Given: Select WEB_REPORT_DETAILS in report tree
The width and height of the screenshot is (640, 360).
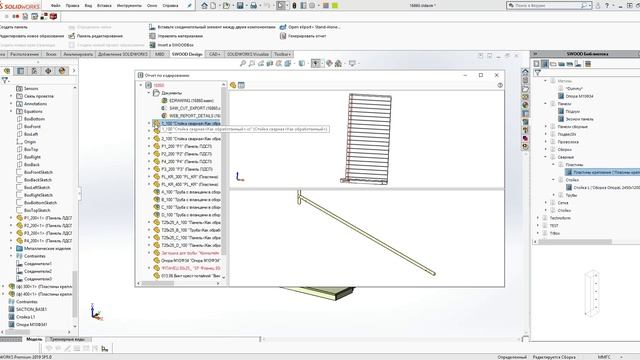Looking at the screenshot, I should (191, 116).
